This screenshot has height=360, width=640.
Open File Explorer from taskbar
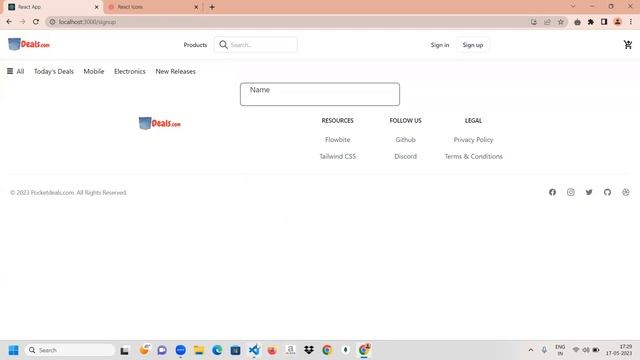(x=199, y=350)
